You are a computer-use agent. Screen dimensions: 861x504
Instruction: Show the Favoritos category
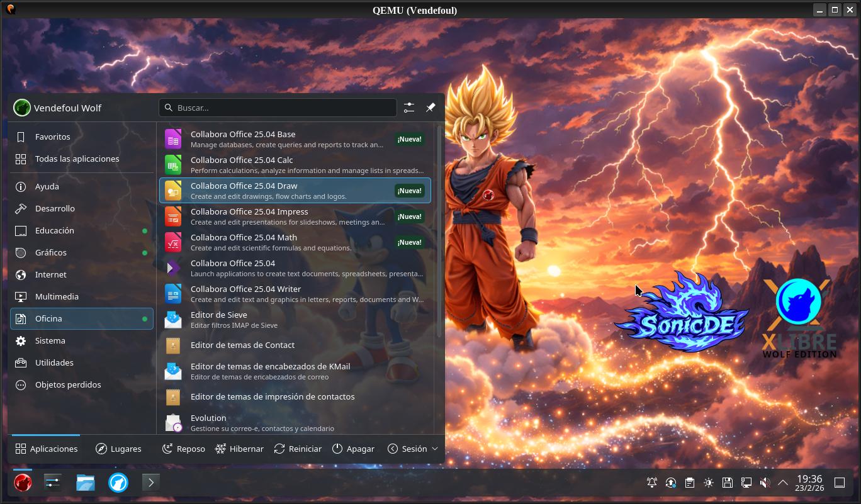(x=82, y=137)
